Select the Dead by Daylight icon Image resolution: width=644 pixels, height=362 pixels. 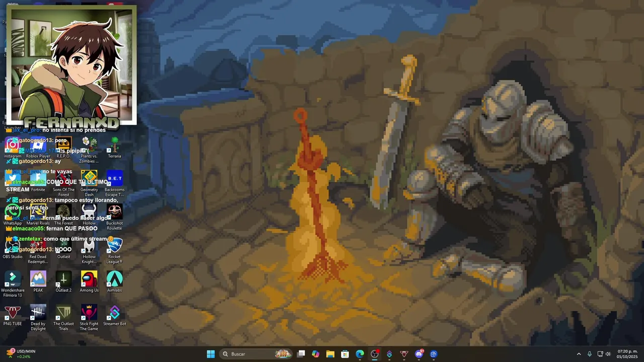click(38, 318)
